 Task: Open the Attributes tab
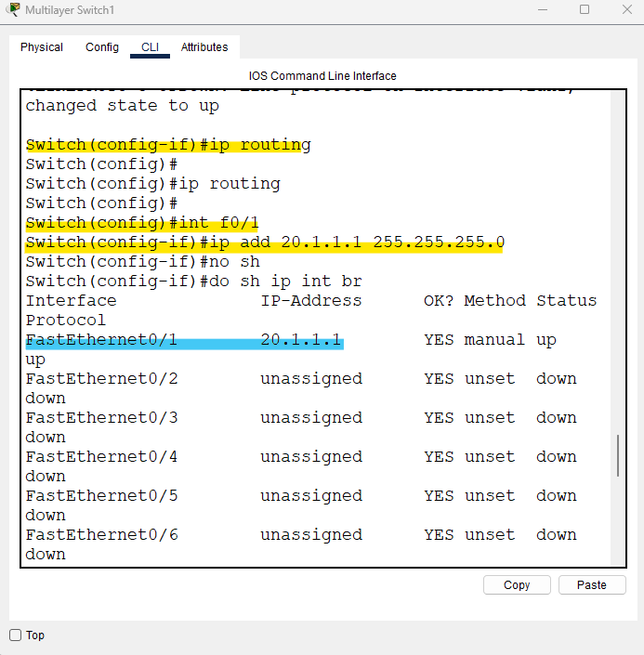pyautogui.click(x=204, y=47)
